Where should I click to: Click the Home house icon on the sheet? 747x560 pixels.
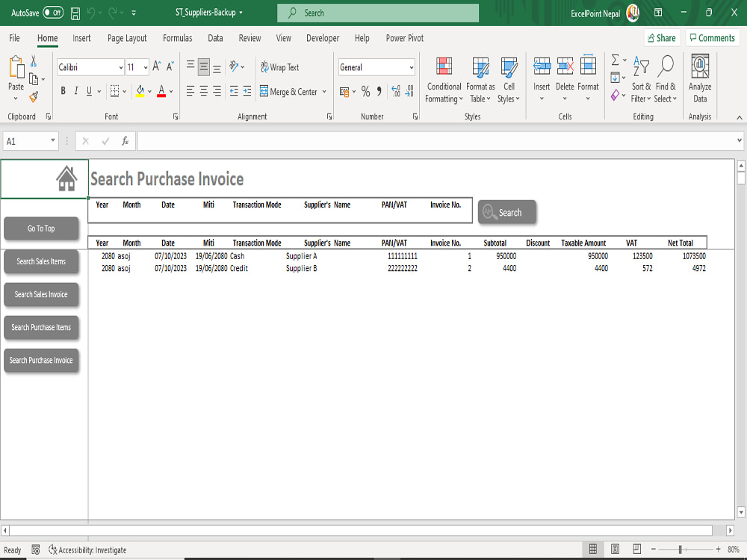(x=66, y=178)
